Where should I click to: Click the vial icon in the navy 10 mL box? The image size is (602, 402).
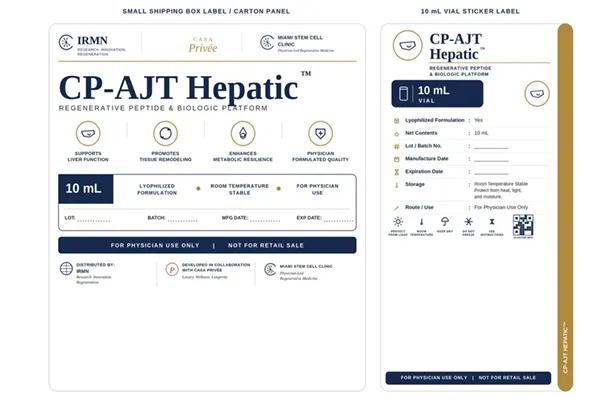tap(404, 93)
